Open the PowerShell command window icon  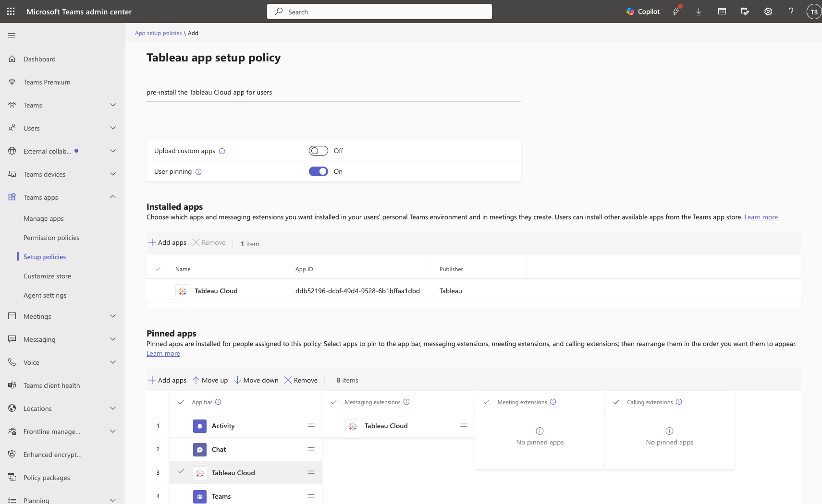[x=722, y=11]
